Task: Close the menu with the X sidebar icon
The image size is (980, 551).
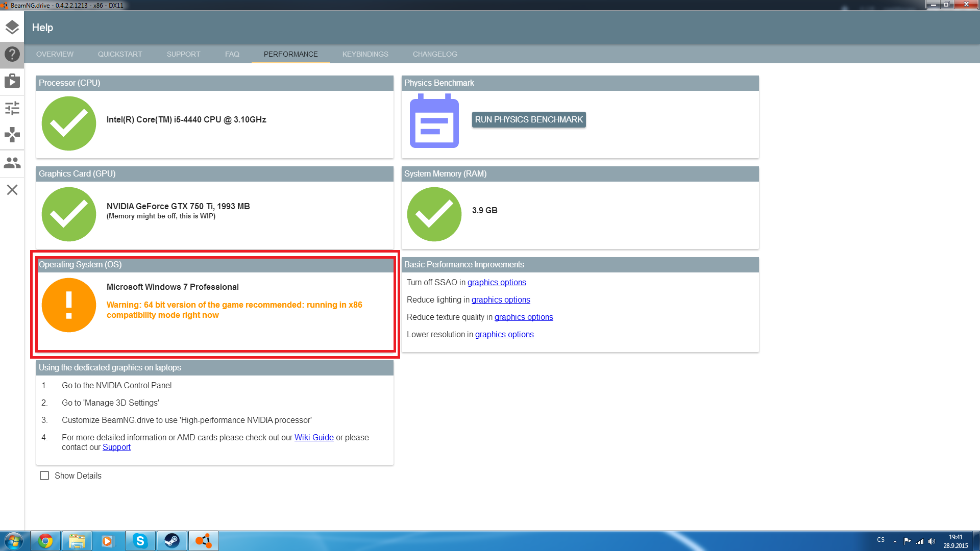Action: (12, 190)
